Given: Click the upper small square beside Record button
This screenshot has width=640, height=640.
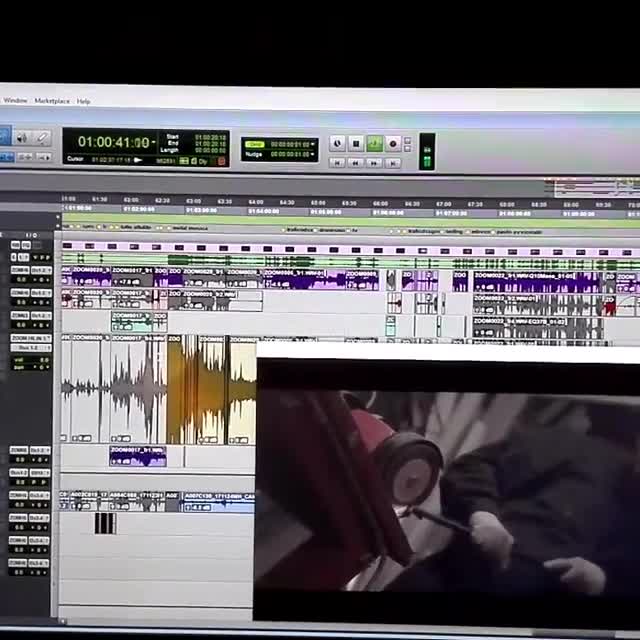Looking at the screenshot, I should coord(407,140).
